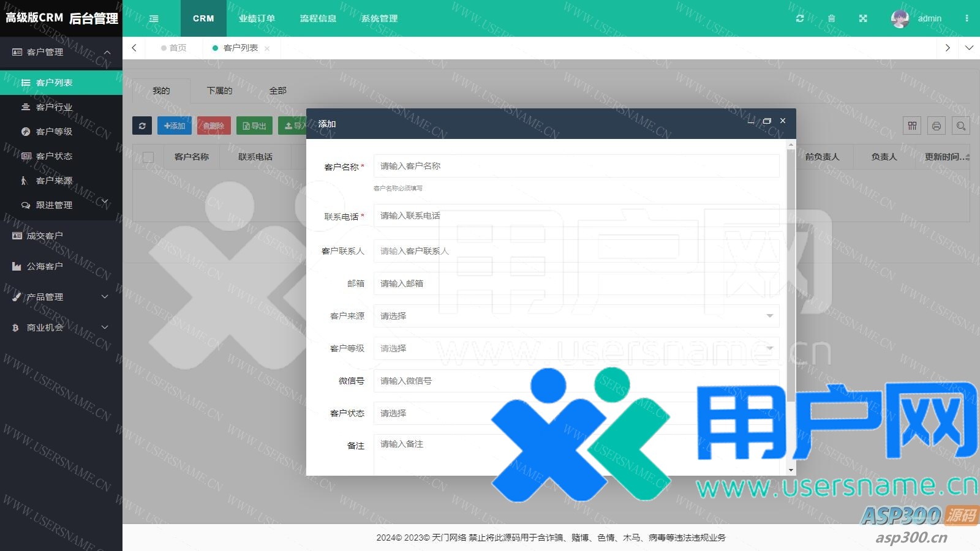Click the trash icon in top bar
980x551 pixels.
click(831, 18)
